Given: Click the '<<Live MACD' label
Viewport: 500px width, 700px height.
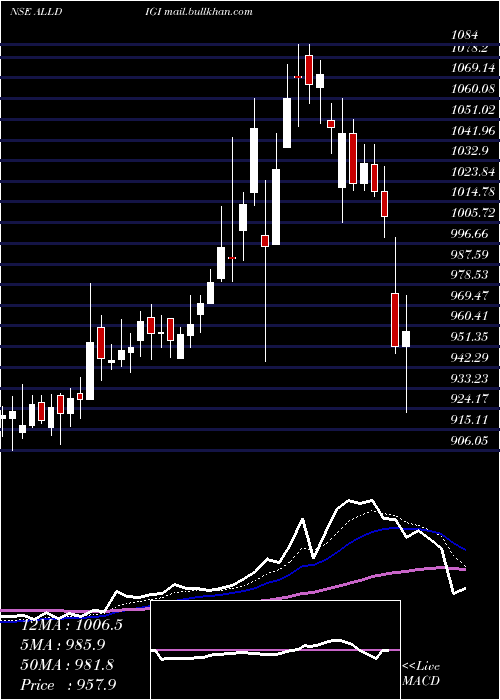Looking at the screenshot, I should (421, 673).
